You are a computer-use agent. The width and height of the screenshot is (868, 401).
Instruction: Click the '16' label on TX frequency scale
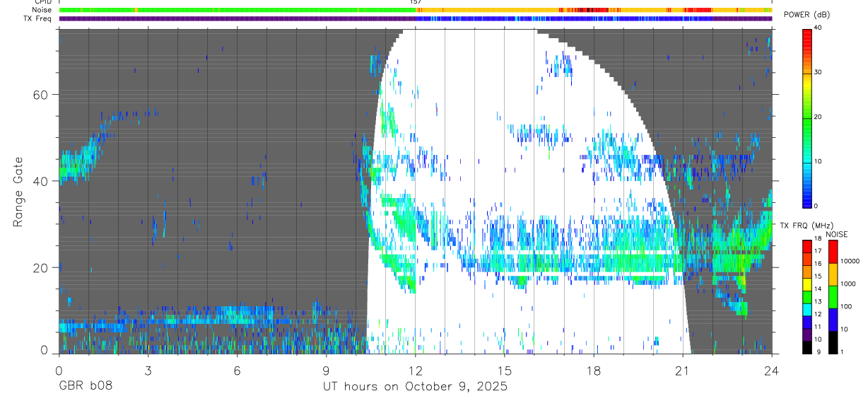(x=818, y=264)
